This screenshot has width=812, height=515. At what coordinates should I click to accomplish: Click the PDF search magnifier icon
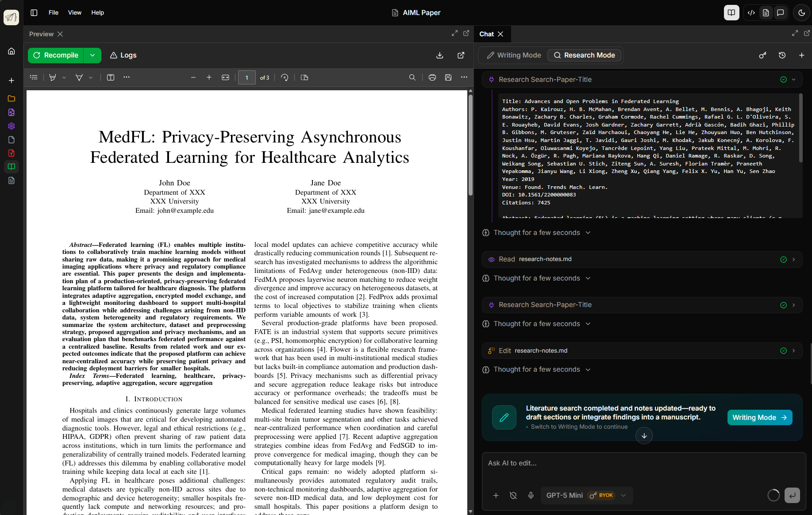pos(412,77)
